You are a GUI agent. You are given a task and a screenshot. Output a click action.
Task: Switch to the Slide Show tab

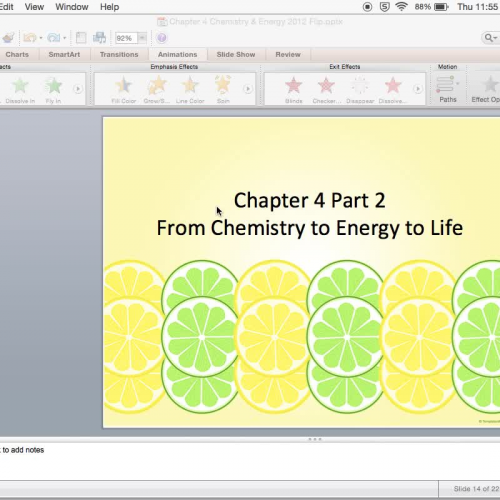tap(236, 54)
